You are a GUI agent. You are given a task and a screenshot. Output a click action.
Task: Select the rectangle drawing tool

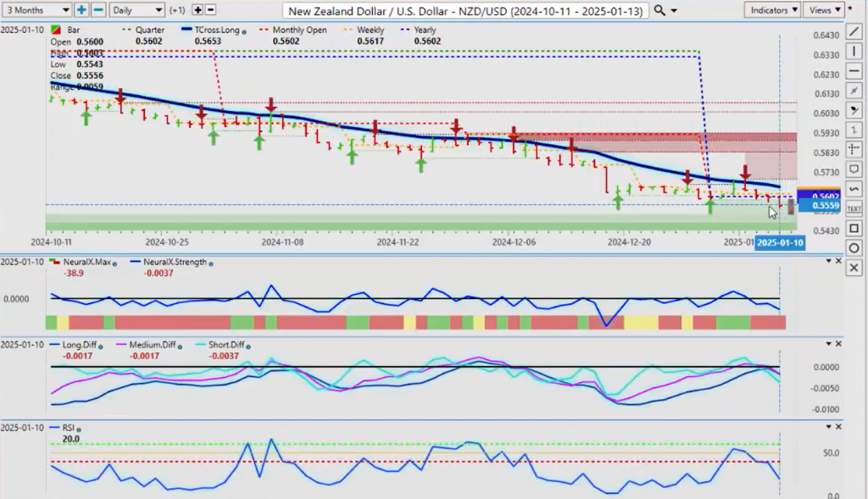pos(854,229)
